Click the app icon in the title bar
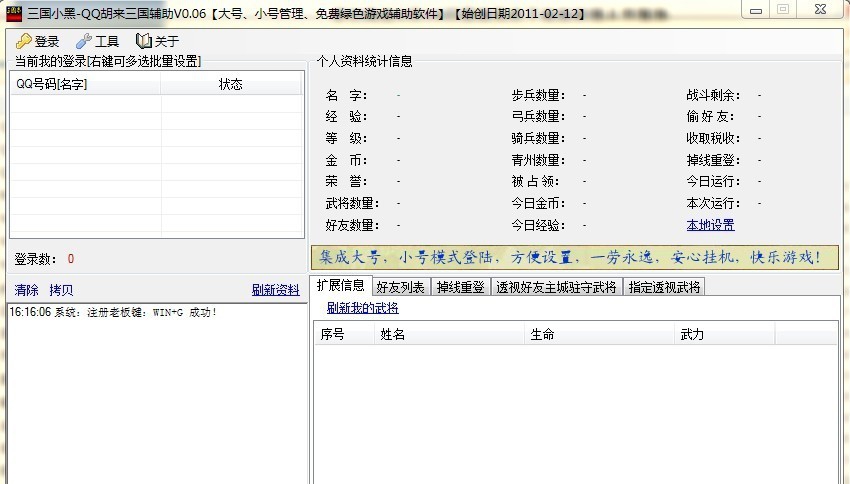 14,14
